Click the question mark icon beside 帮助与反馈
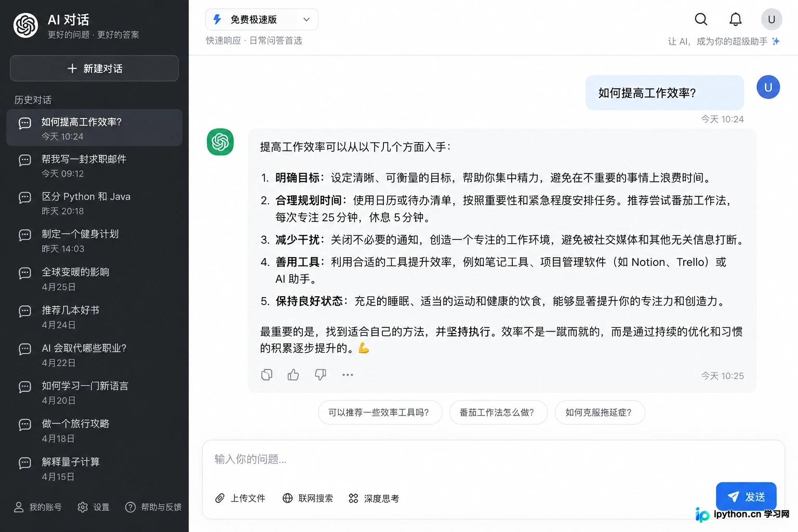The width and height of the screenshot is (798, 532). point(130,507)
